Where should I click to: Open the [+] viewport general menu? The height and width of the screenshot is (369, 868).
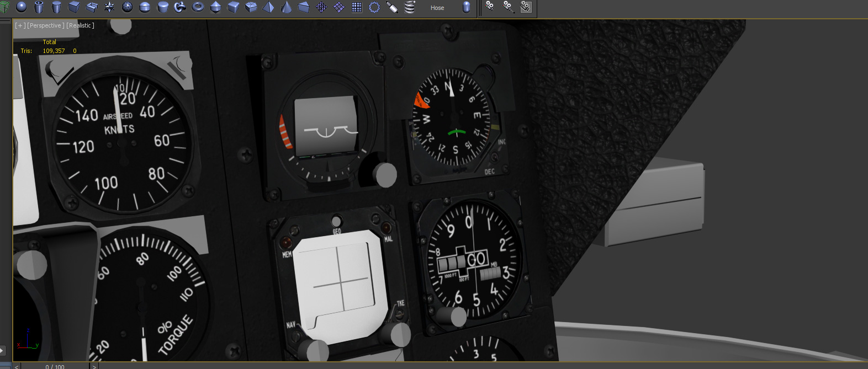point(20,25)
